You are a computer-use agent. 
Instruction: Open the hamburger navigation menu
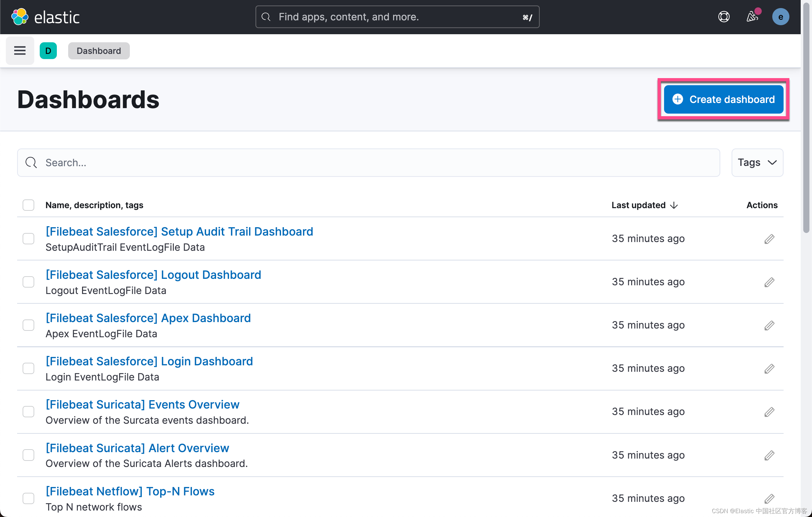20,51
